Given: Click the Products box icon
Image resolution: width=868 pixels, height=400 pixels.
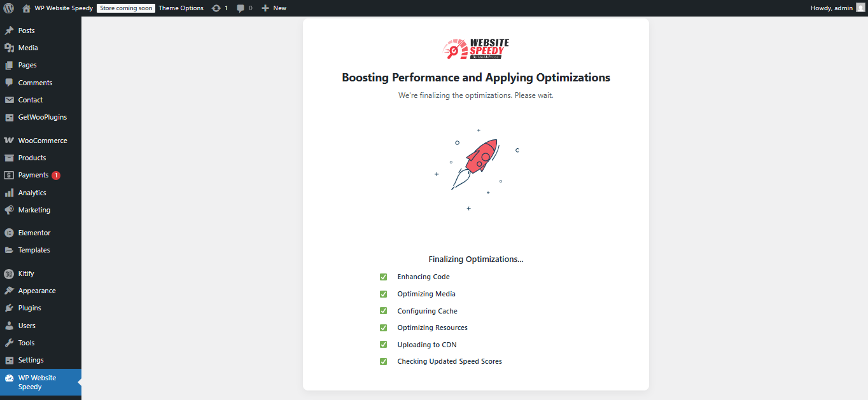Looking at the screenshot, I should tap(9, 158).
